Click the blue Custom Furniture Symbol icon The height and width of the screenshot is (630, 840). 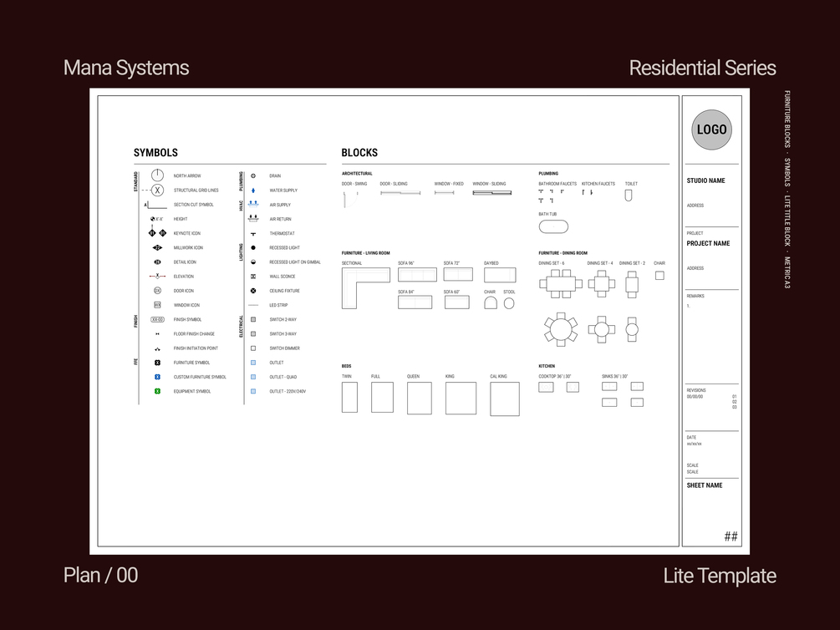point(157,377)
